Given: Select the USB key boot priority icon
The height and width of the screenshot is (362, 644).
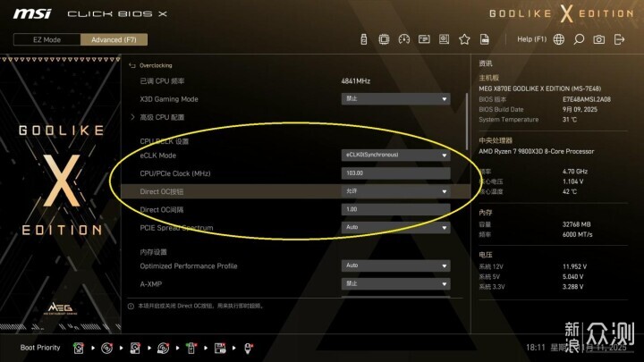Looking at the screenshot, I should coord(191,348).
